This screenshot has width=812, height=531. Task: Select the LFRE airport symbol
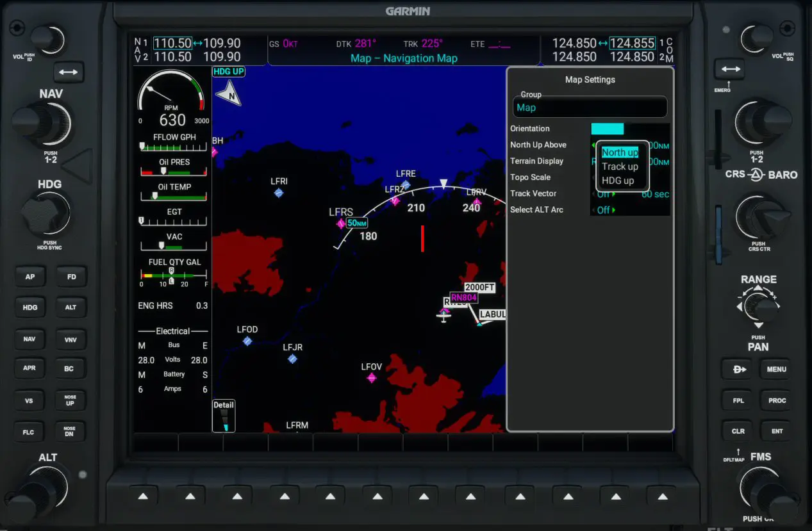click(x=406, y=185)
